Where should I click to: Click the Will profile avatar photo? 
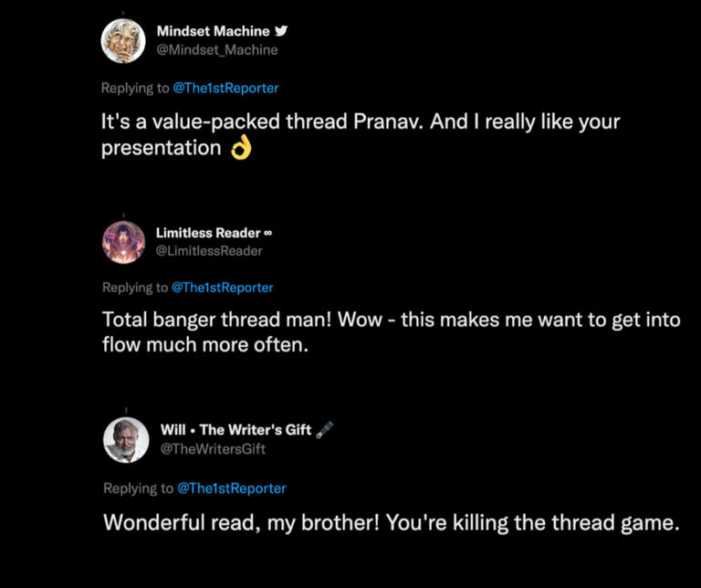coord(126,440)
